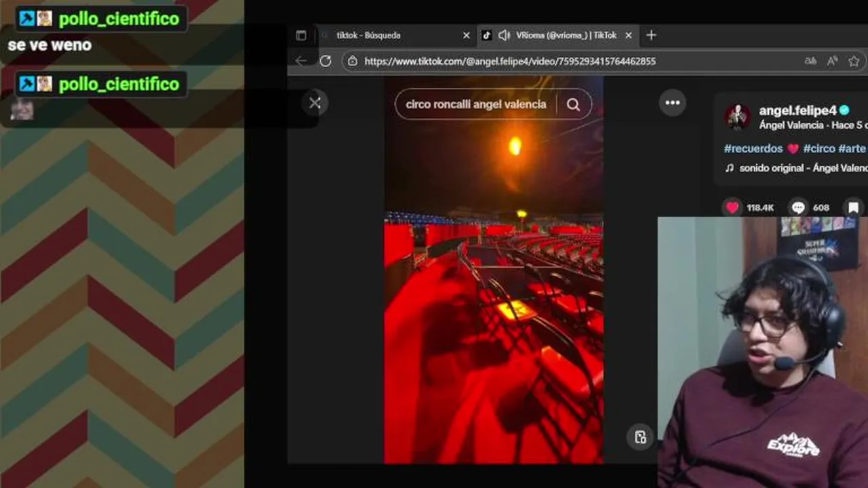
Task: Click the #recuerdos hashtag
Action: click(754, 148)
